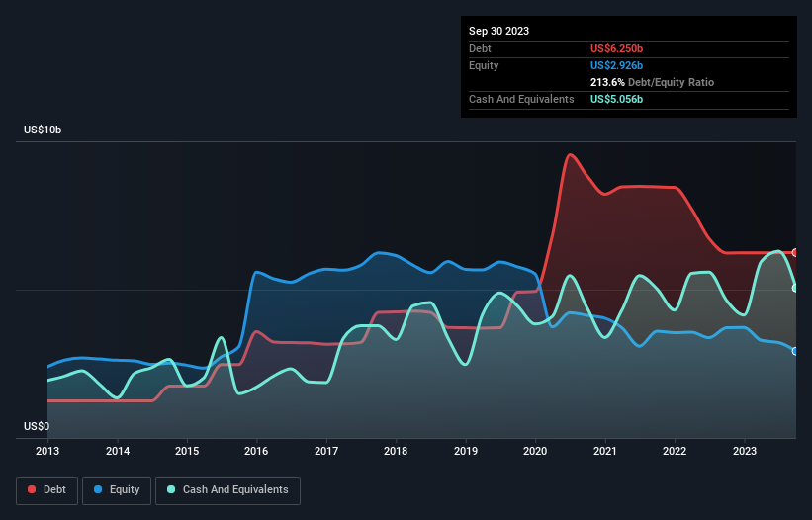Screen dimensions: 812x520
Task: Click the Equity row label in tooltip
Action: [484, 65]
